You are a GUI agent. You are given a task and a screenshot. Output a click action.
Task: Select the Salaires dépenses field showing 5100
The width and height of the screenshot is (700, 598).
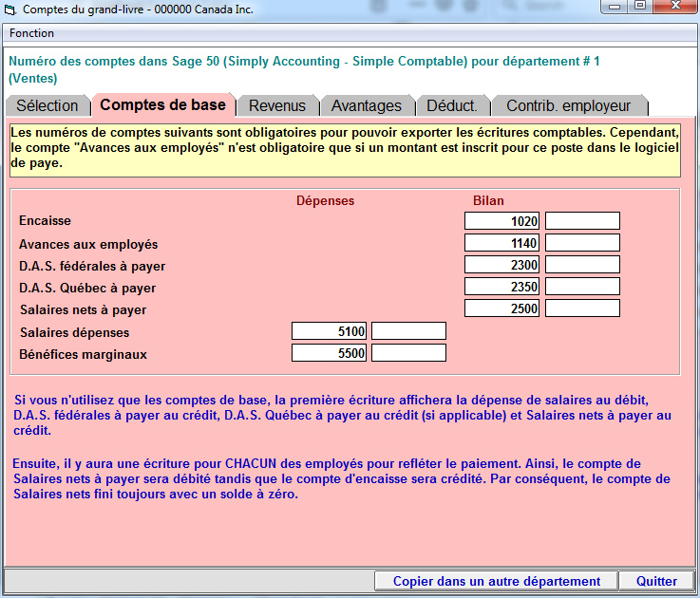coord(330,331)
